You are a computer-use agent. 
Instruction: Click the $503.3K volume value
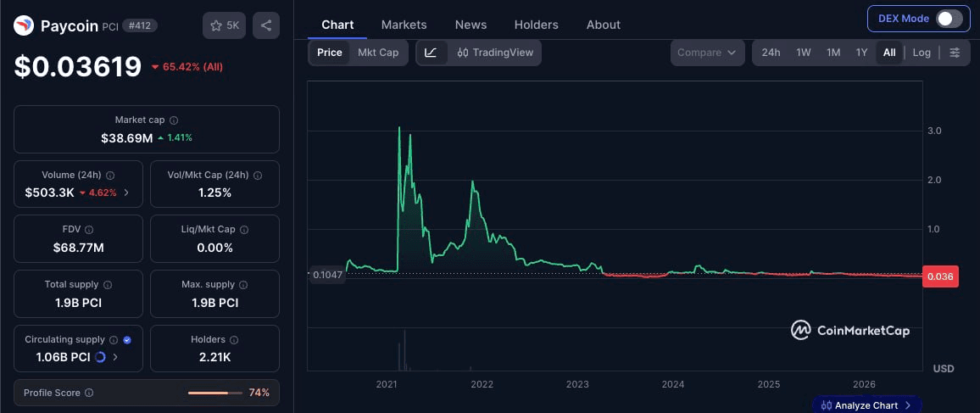tap(49, 193)
